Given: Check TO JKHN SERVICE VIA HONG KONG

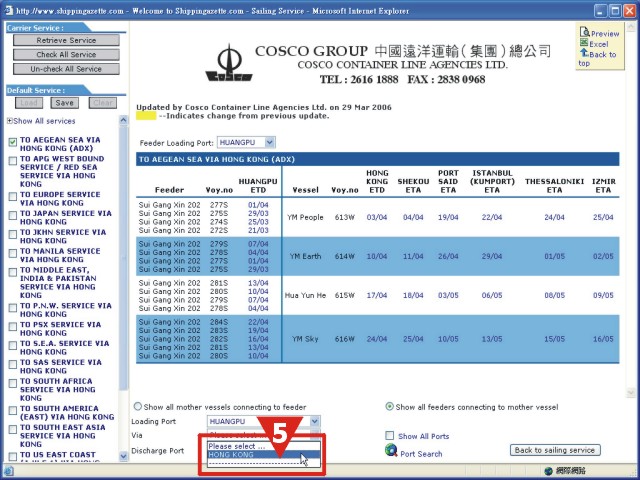Looking at the screenshot, I should tap(13, 234).
